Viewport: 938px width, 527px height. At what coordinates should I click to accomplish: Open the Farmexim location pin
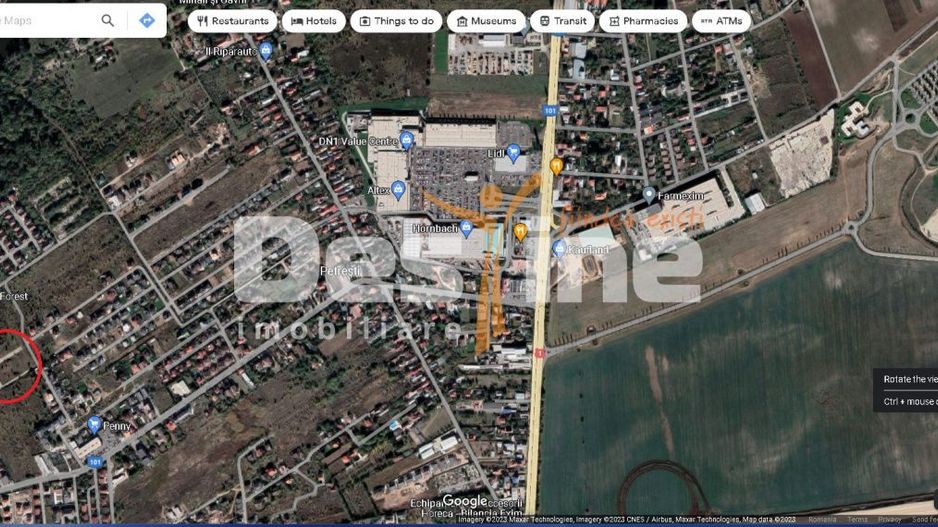[x=649, y=195]
